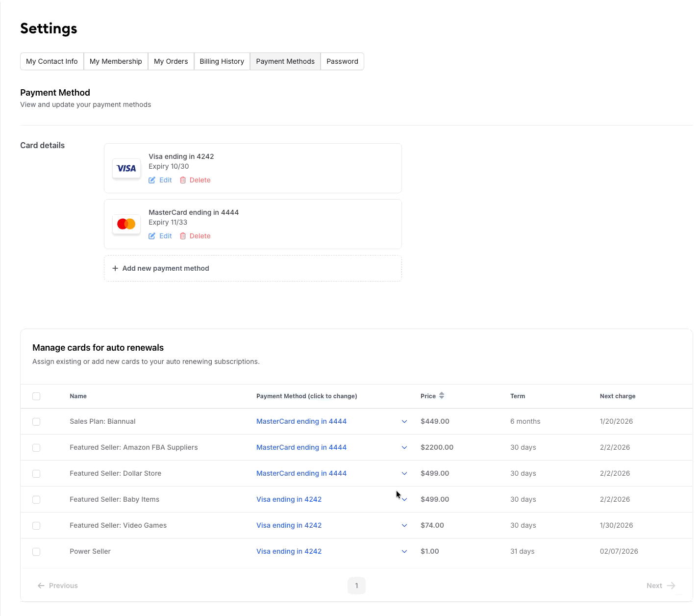Expand the Dollar Store payment method chevron
699x616 pixels.
click(x=404, y=473)
